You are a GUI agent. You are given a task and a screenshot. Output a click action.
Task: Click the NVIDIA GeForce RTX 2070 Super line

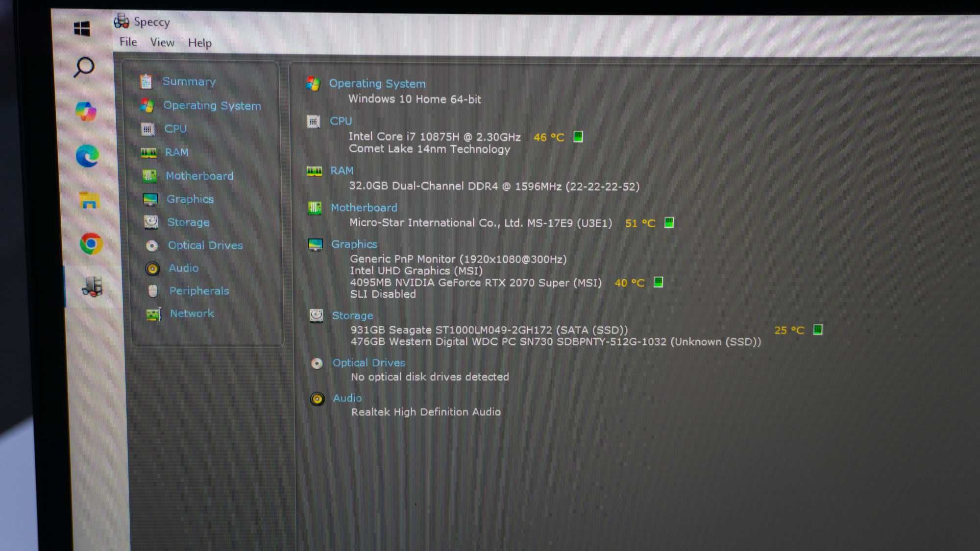point(476,283)
